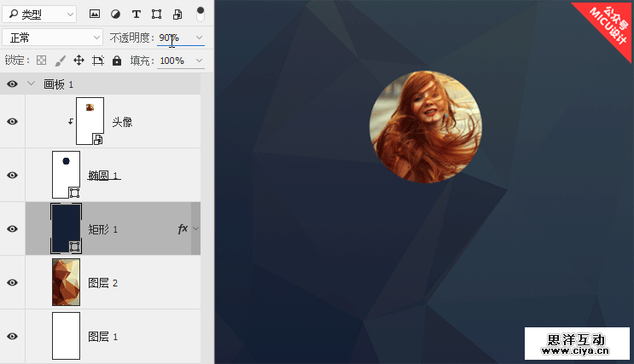Click lock image pixels brush icon
This screenshot has height=364, width=634.
coord(60,61)
